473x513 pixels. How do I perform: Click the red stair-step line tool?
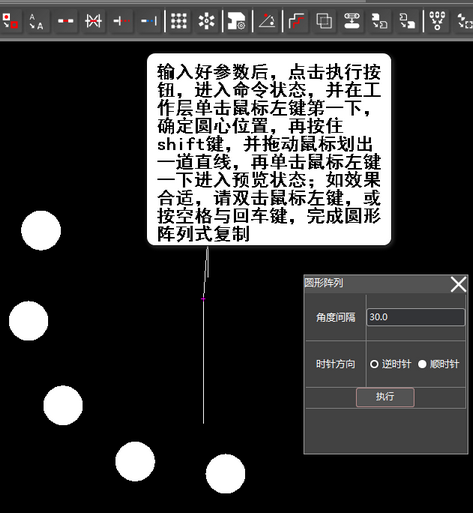pyautogui.click(x=296, y=21)
